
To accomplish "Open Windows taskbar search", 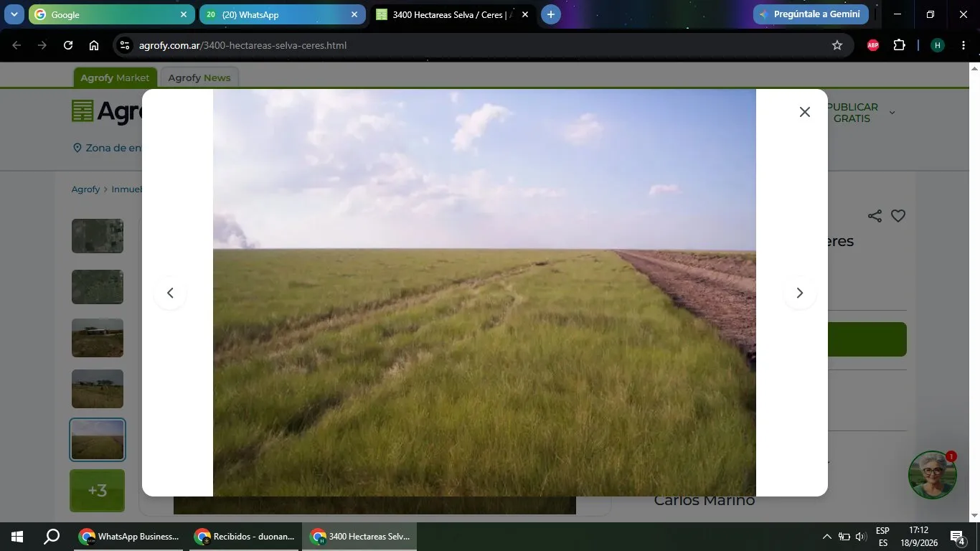I will coord(52,537).
